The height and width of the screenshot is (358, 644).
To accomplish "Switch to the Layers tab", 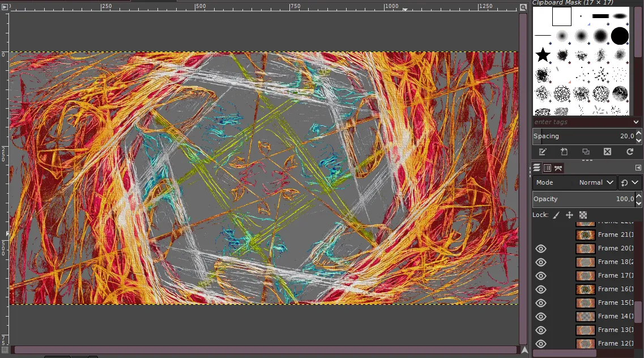I will pos(537,168).
